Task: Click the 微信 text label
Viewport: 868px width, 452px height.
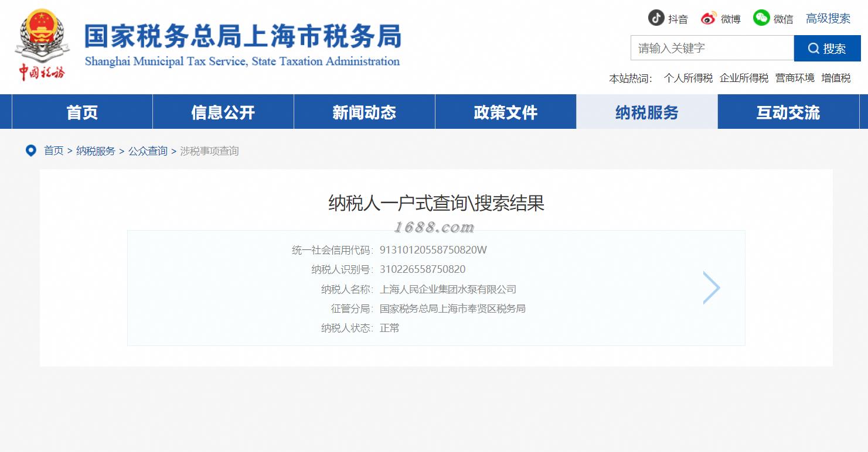Action: 784,19
